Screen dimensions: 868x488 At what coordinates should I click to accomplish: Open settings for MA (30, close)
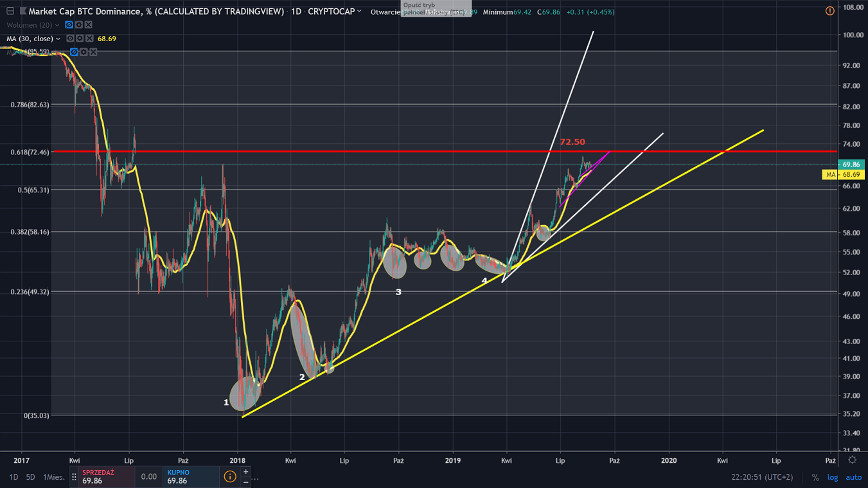pos(80,39)
